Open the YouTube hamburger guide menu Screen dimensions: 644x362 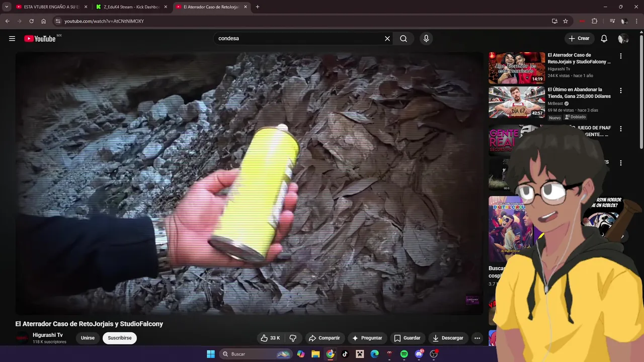pos(12,39)
